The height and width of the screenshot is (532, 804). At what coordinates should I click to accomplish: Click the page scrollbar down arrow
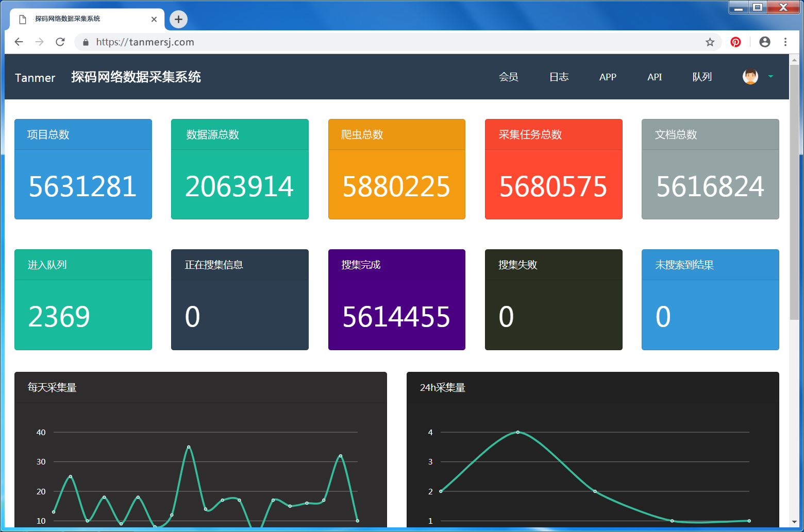click(794, 522)
